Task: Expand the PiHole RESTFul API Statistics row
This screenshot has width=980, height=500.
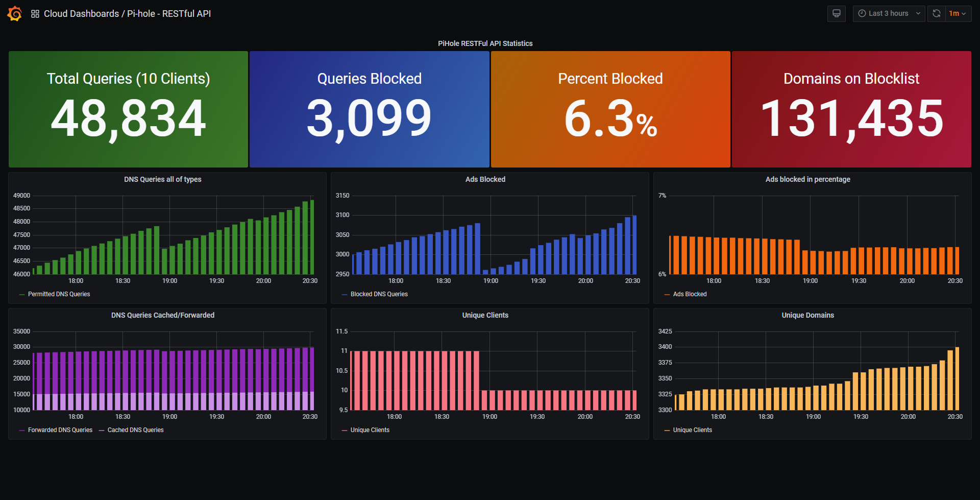Action: point(485,43)
